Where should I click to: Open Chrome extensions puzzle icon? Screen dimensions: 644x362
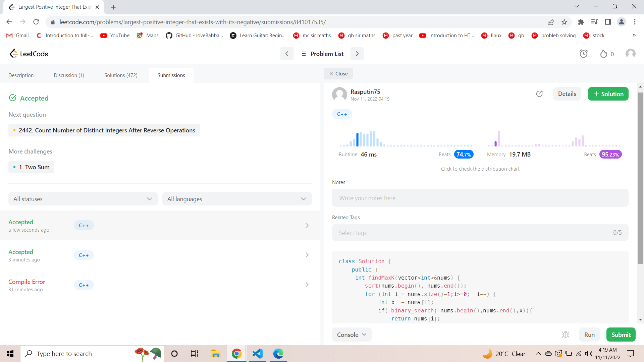pos(581,22)
